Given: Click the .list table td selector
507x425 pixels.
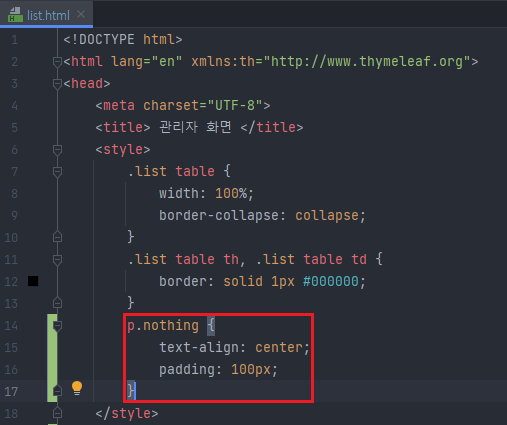Looking at the screenshot, I should point(311,260).
